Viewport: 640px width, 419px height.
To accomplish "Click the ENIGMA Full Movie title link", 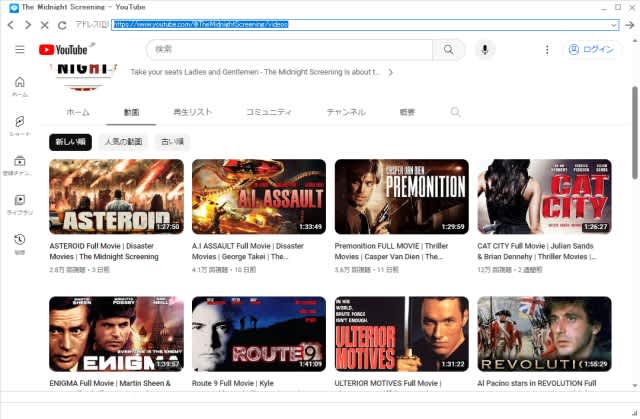I will click(110, 384).
